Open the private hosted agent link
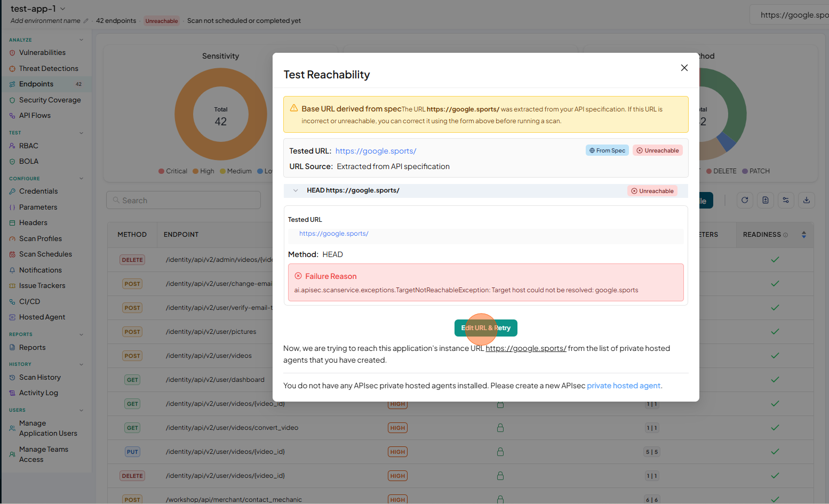 click(x=624, y=386)
